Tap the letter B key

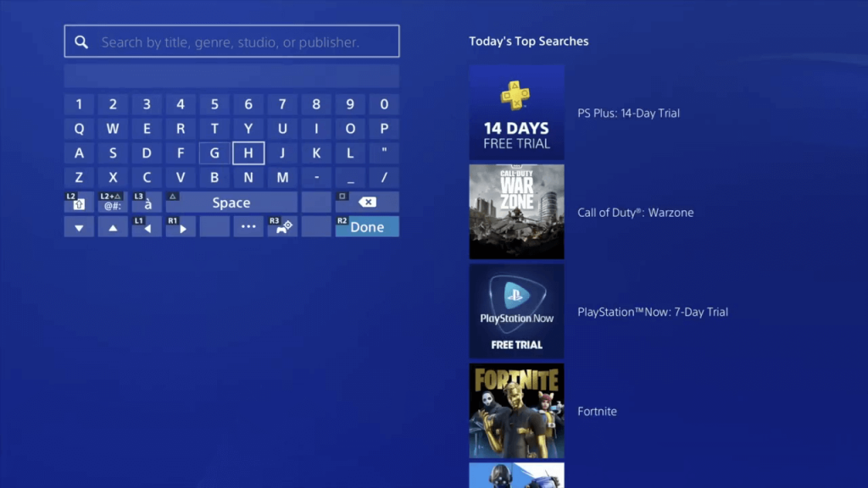pos(214,178)
